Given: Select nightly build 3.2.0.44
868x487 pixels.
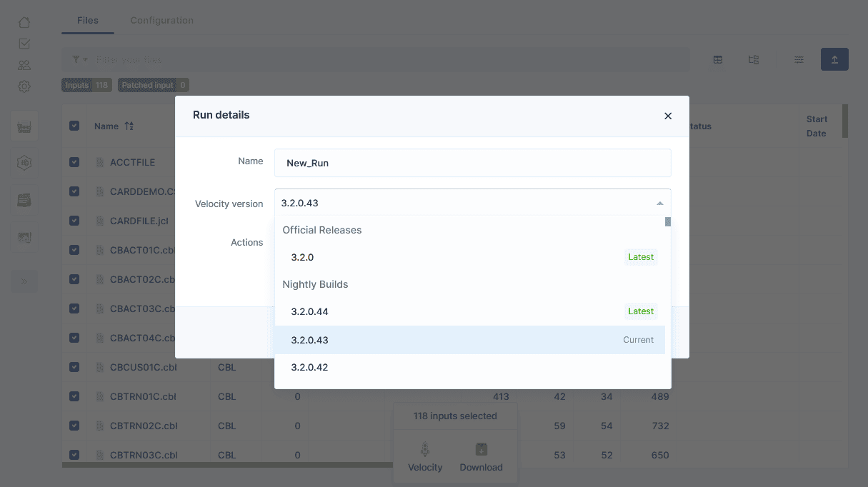Looking at the screenshot, I should coord(470,311).
